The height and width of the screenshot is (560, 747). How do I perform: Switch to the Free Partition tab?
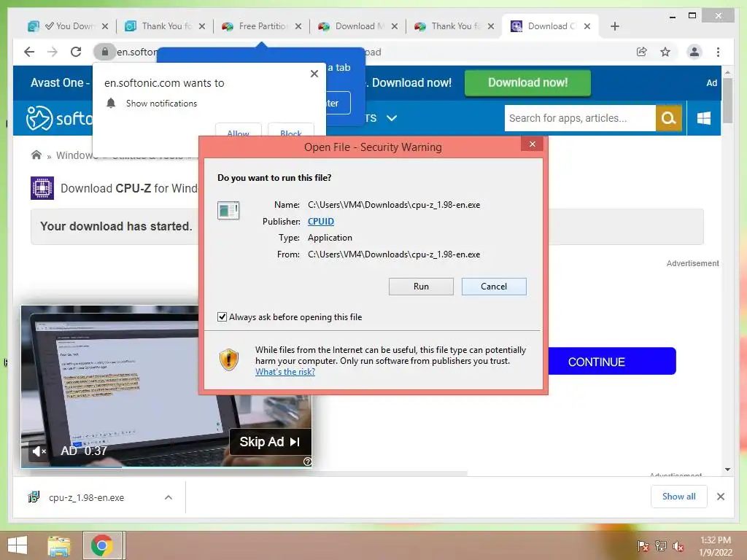coord(262,26)
